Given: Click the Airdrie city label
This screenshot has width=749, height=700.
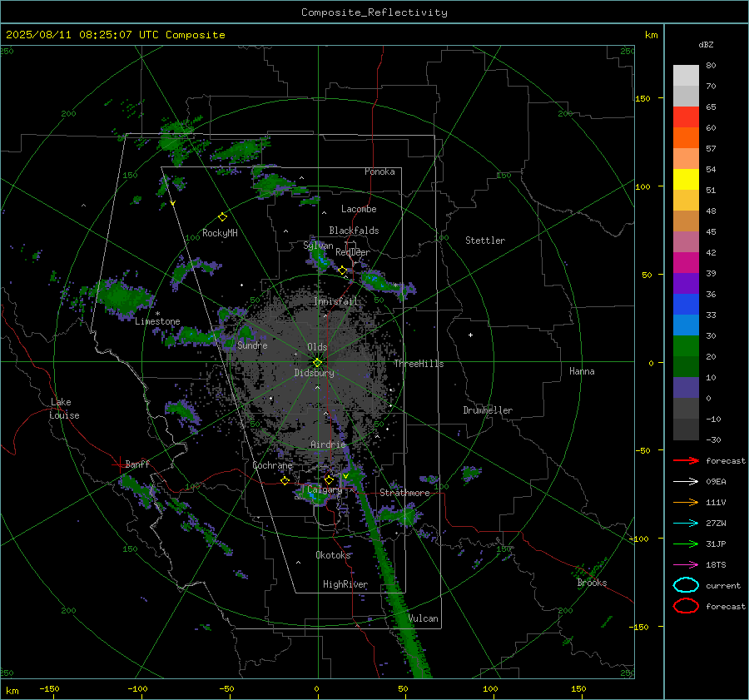Looking at the screenshot, I should (328, 444).
